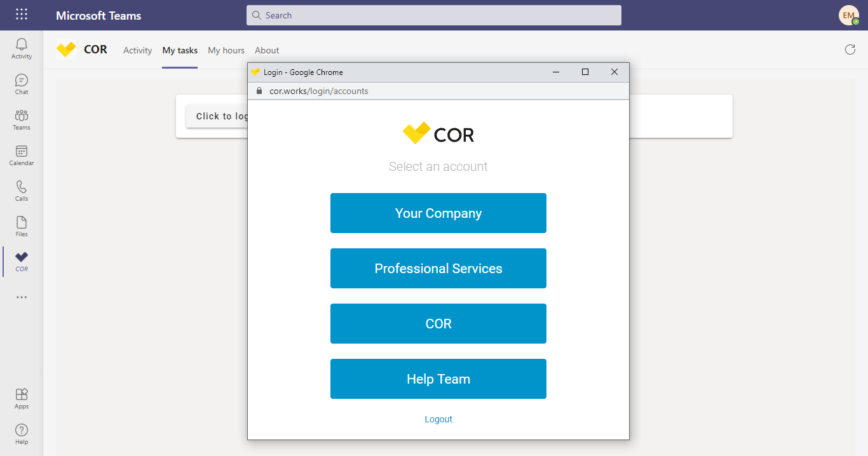Switch to the Activity tab of COR

[138, 50]
